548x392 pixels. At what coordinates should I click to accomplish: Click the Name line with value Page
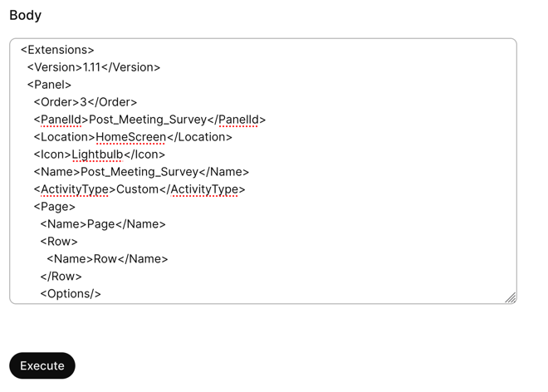click(x=103, y=224)
